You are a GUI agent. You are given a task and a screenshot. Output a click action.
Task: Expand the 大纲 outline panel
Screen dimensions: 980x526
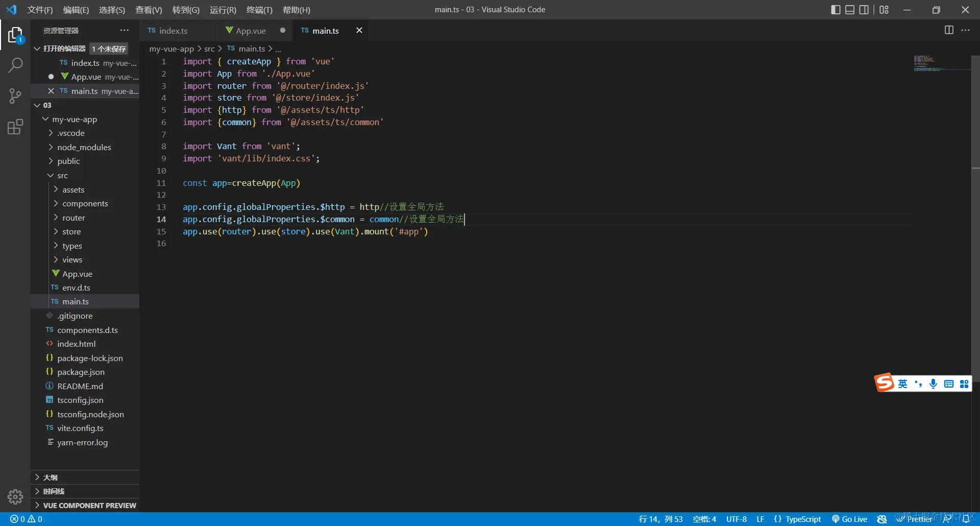point(85,477)
